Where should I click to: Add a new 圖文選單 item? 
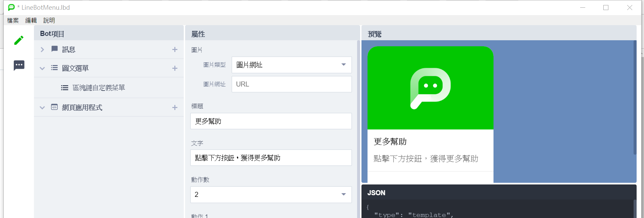[x=175, y=68]
